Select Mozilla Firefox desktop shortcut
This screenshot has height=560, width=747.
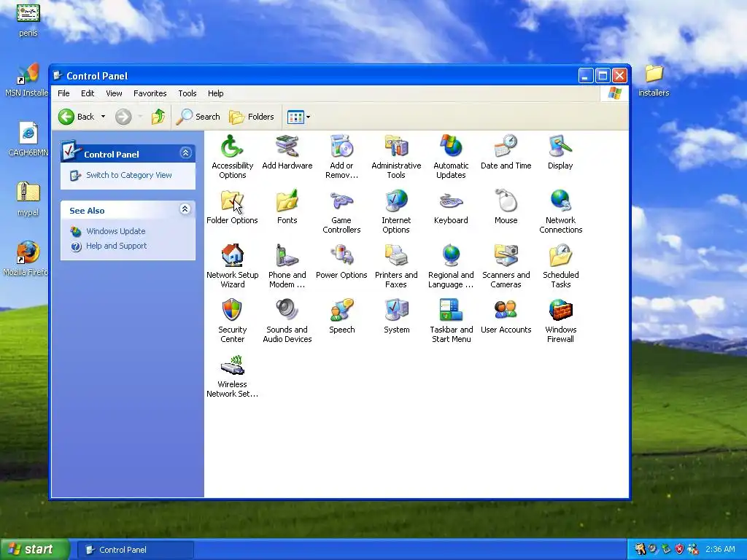[x=26, y=259]
